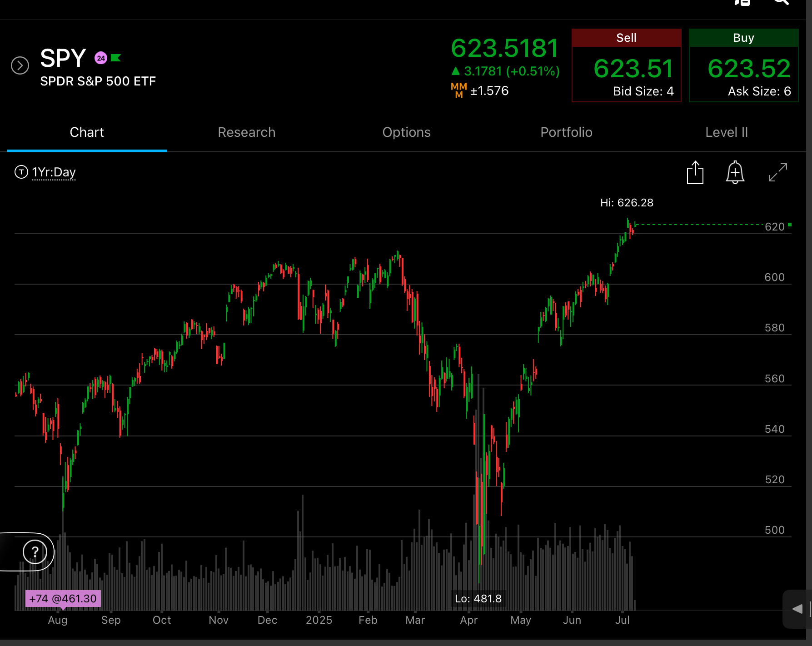Click the 2025 date axis label

[x=319, y=620]
